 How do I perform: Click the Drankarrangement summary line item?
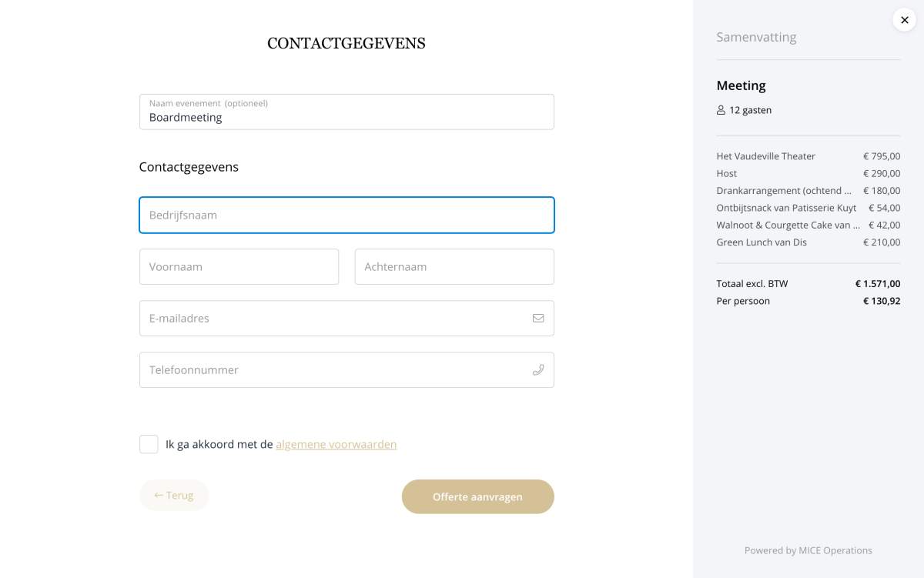pos(808,191)
